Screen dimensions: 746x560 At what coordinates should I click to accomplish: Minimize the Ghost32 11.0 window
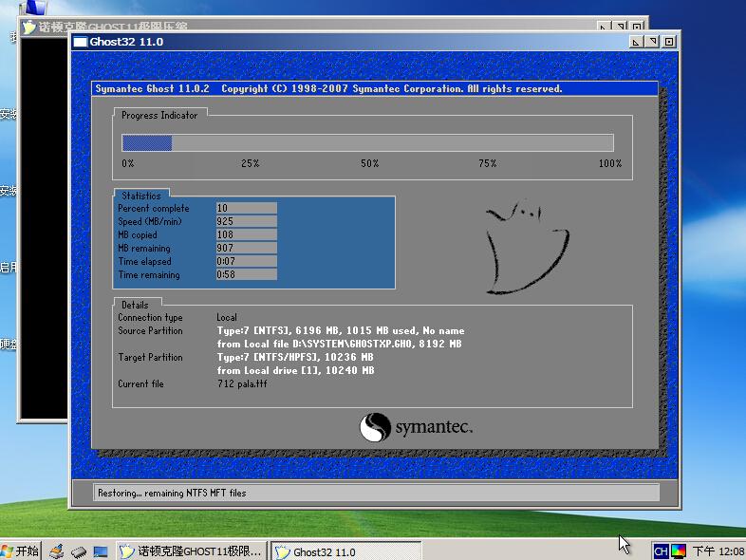(x=636, y=42)
